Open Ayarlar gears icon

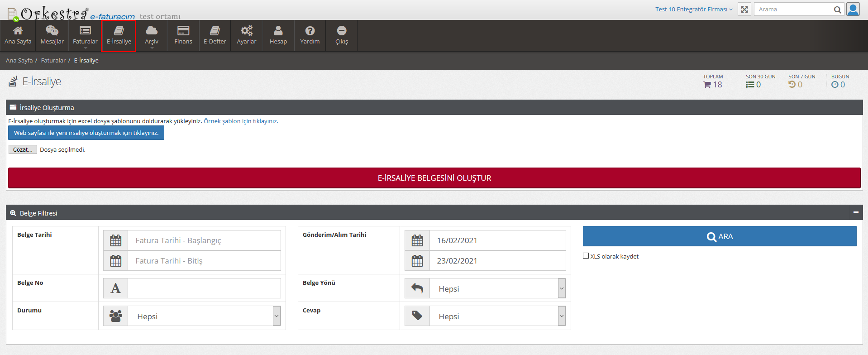coord(247,31)
